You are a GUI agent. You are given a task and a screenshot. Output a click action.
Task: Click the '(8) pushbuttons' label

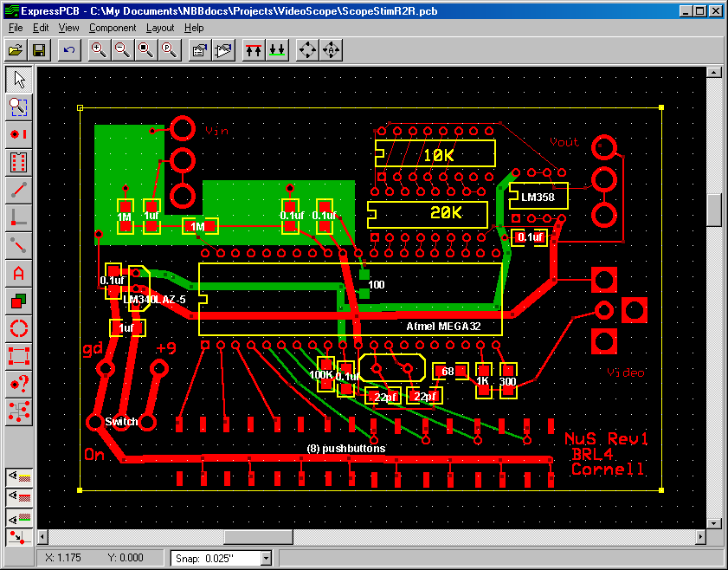point(346,449)
